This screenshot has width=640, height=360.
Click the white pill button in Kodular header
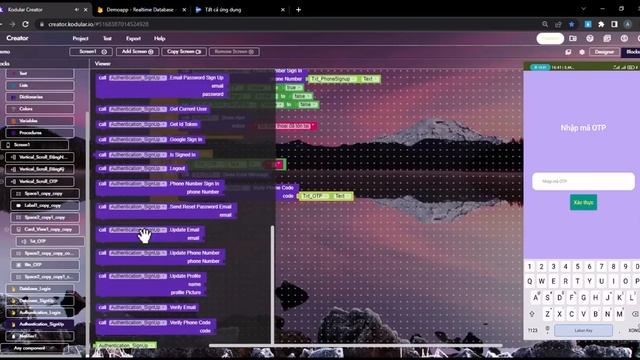pyautogui.click(x=550, y=38)
